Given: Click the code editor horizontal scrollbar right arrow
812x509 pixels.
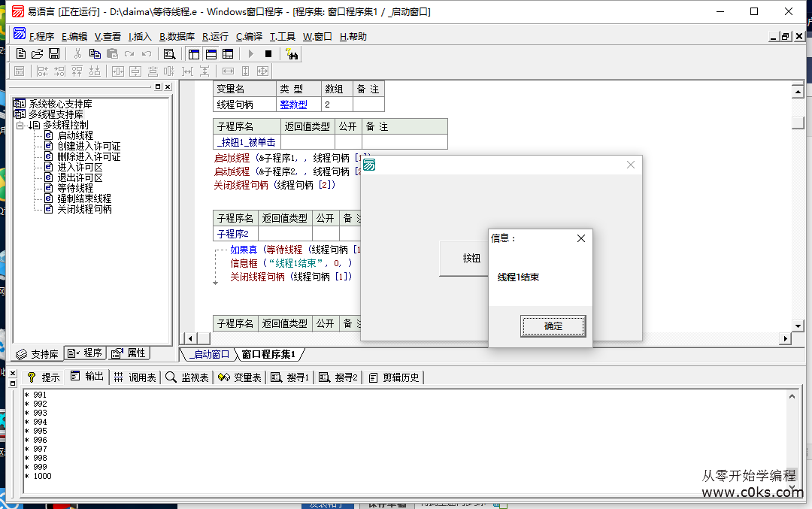Looking at the screenshot, I should click(x=786, y=338).
